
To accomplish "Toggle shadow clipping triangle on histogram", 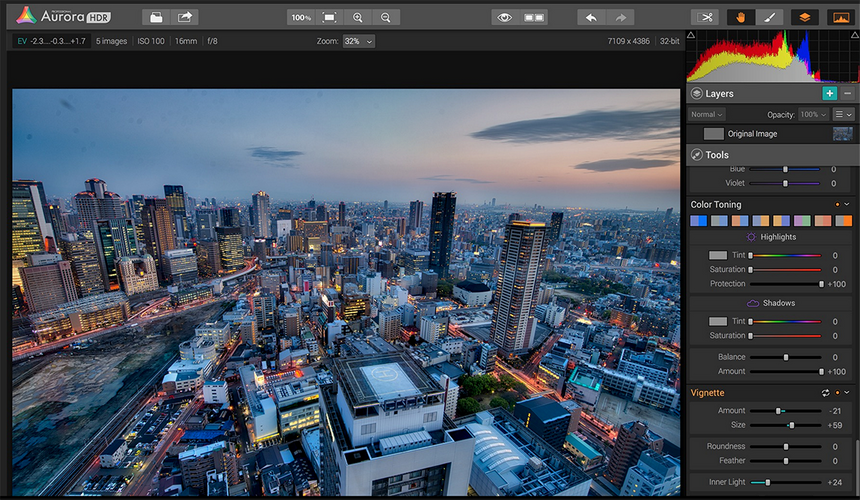I will pos(691,35).
